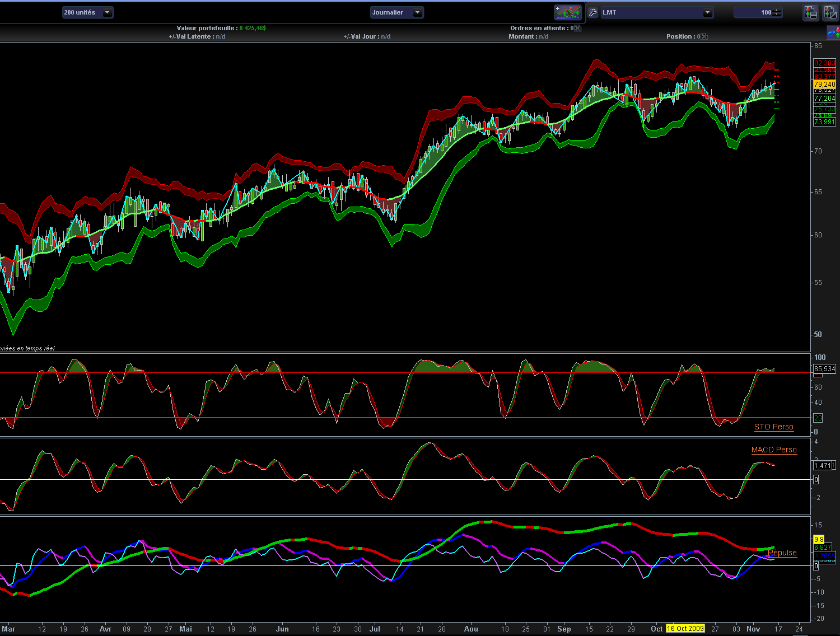
Task: Click the 85,534 stochastic value label
Action: tap(824, 369)
